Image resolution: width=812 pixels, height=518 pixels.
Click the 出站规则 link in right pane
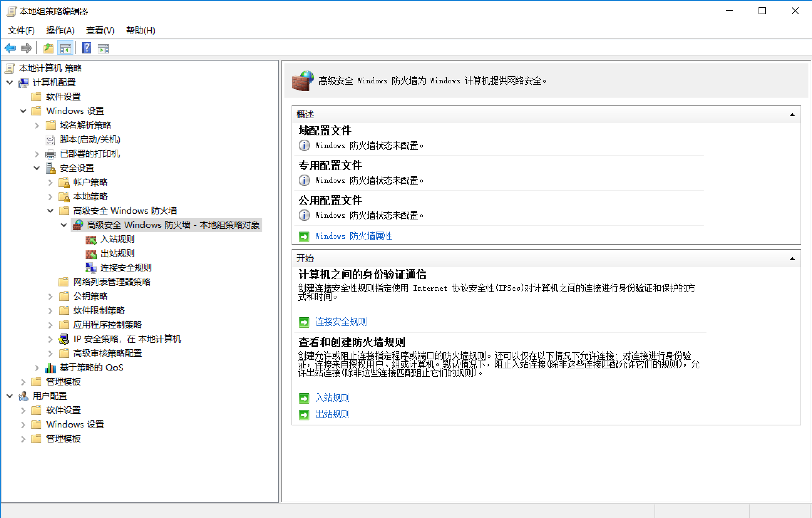332,414
